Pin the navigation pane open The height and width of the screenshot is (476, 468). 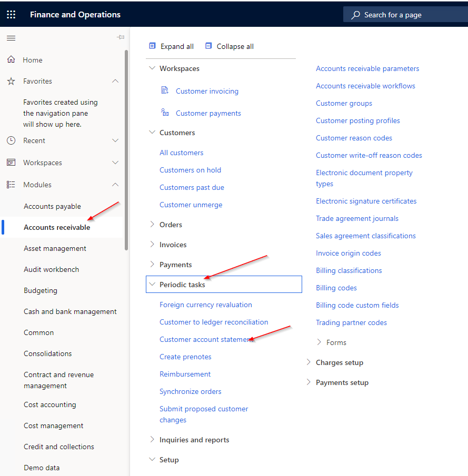click(120, 37)
